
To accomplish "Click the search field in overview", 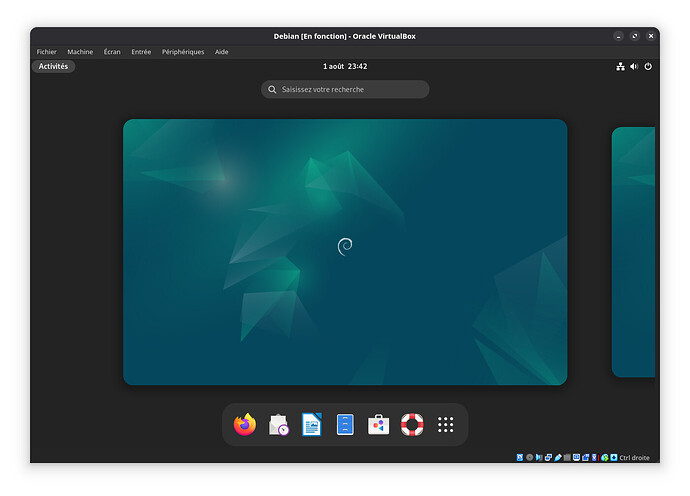I will click(x=345, y=90).
